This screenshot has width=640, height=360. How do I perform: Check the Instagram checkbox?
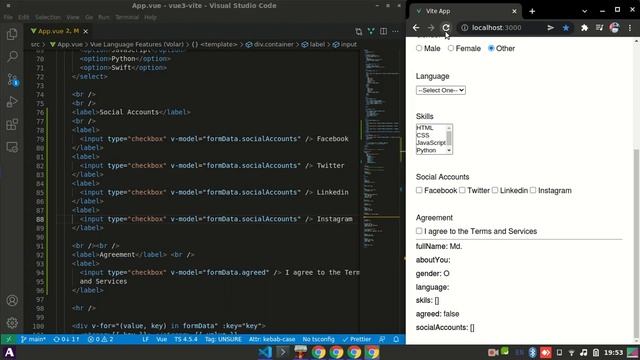click(533, 190)
